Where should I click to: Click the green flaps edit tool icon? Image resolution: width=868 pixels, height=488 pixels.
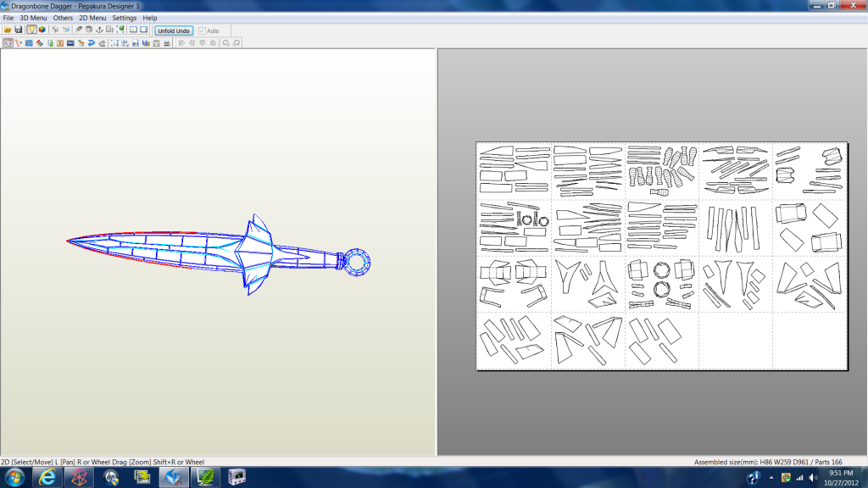tap(50, 43)
